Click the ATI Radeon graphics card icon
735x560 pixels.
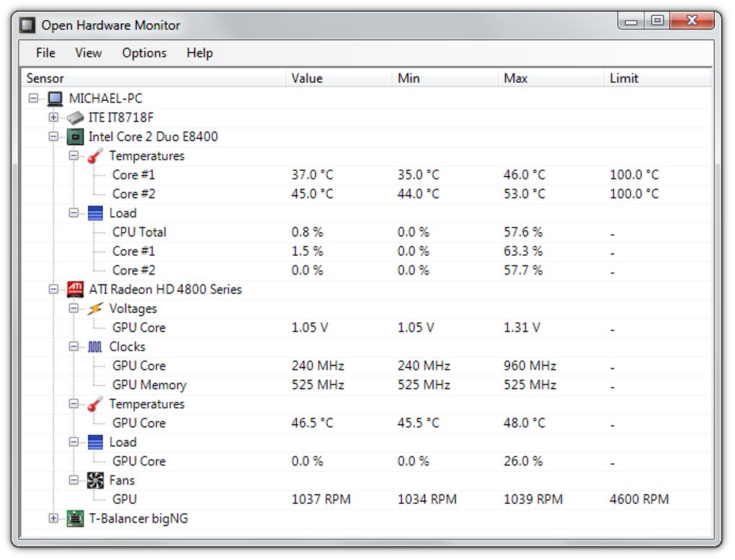coord(75,290)
